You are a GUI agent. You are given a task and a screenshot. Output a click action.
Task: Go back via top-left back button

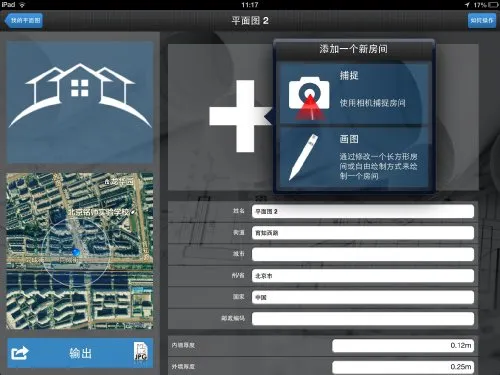[24, 20]
